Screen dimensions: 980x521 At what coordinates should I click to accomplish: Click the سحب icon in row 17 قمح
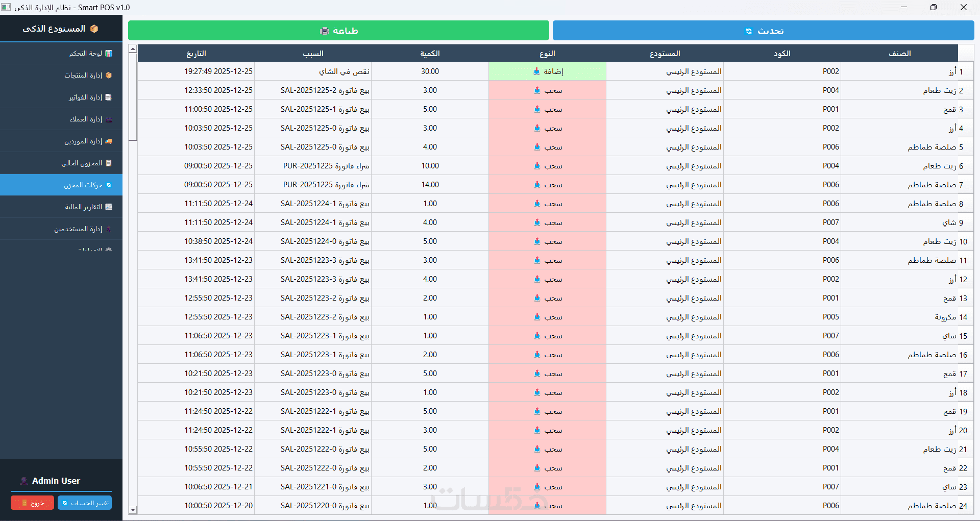(537, 374)
